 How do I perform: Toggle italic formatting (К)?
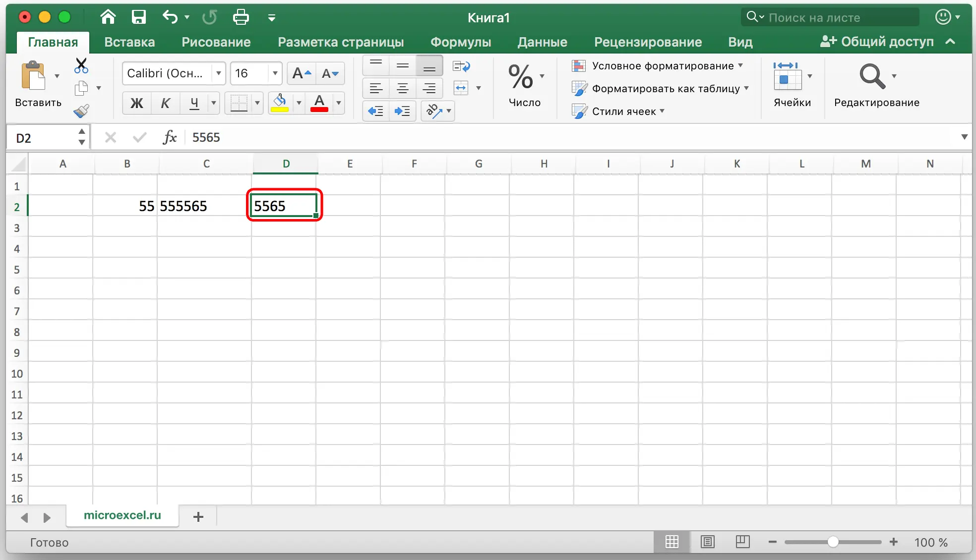(x=165, y=103)
